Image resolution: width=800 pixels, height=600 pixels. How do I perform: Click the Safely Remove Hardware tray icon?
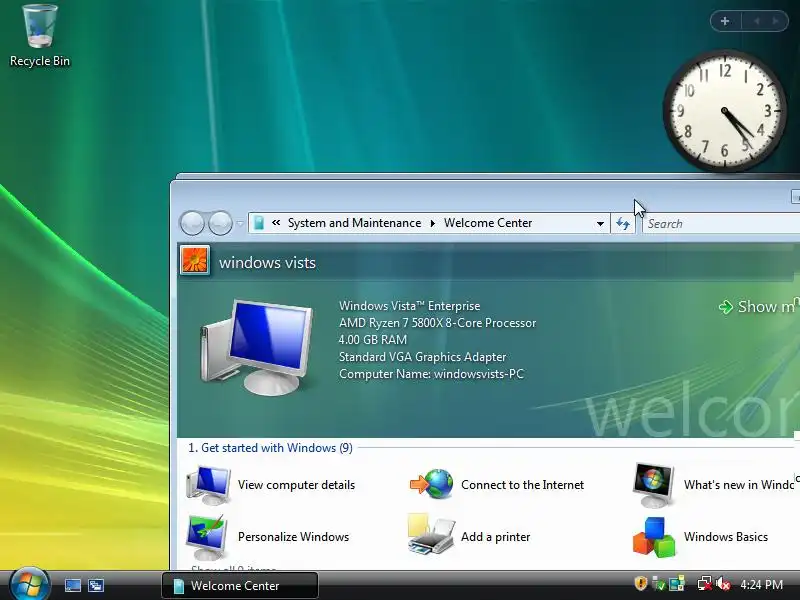pos(659,584)
